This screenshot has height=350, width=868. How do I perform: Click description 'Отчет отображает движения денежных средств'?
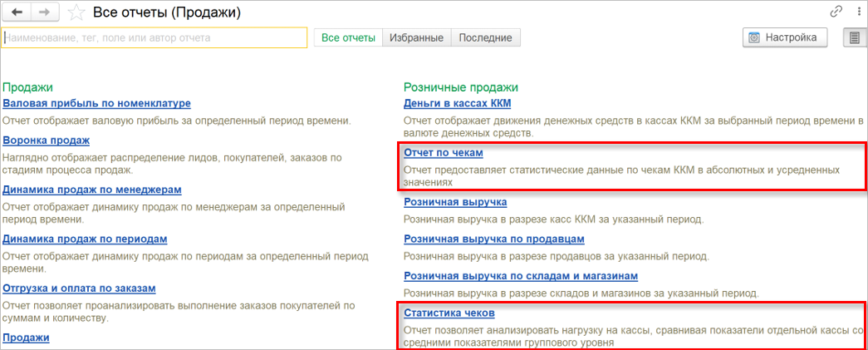pyautogui.click(x=633, y=126)
